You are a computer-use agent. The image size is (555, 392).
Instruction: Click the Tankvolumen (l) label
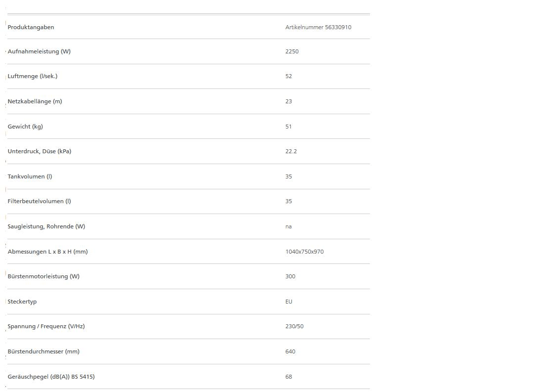(x=30, y=176)
